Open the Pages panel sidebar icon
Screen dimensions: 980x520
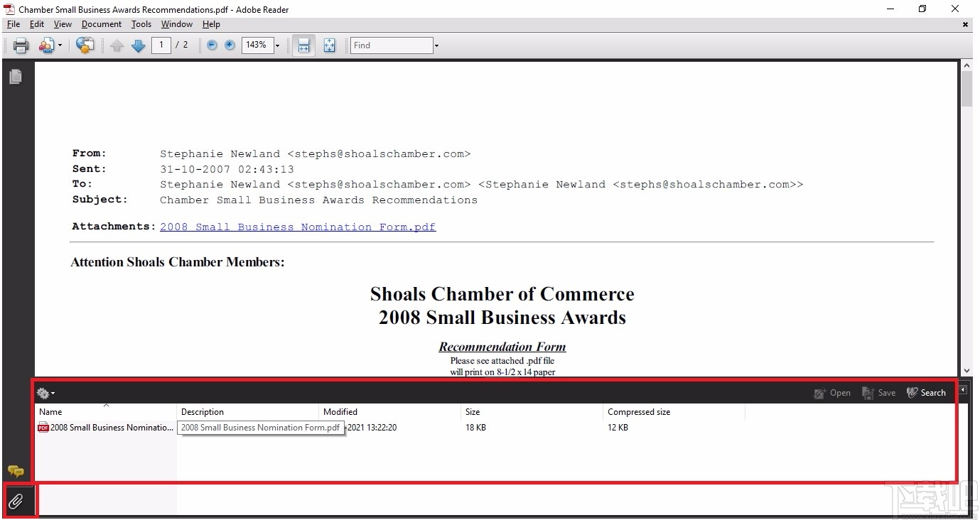tap(15, 77)
